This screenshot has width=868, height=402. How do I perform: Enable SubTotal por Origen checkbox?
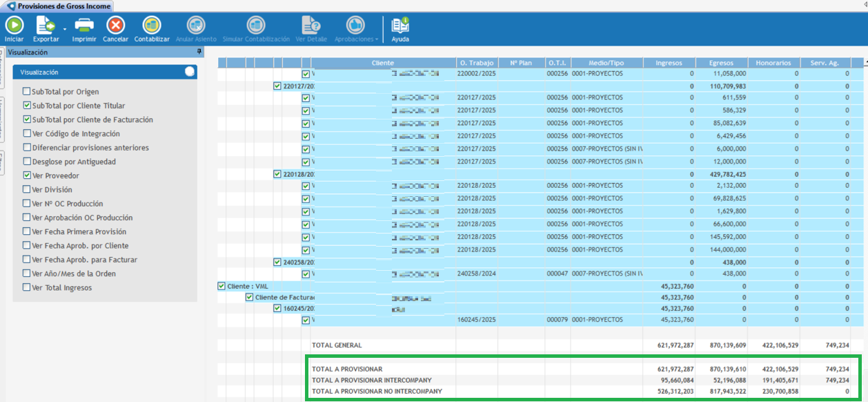tap(27, 92)
